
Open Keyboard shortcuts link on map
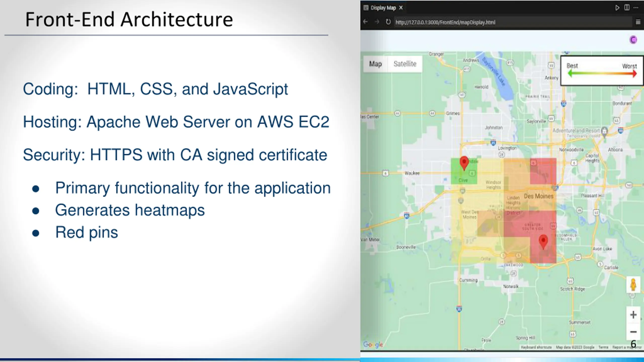(x=536, y=347)
